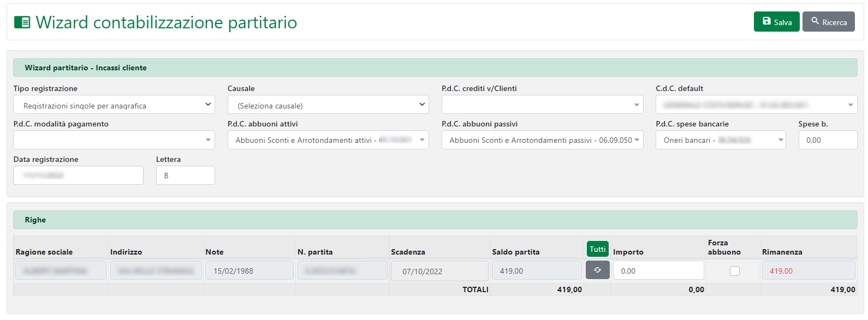This screenshot has width=868, height=320.
Task: Open the P.d.C. abbuoni attivi dropdown
Action: (x=328, y=140)
